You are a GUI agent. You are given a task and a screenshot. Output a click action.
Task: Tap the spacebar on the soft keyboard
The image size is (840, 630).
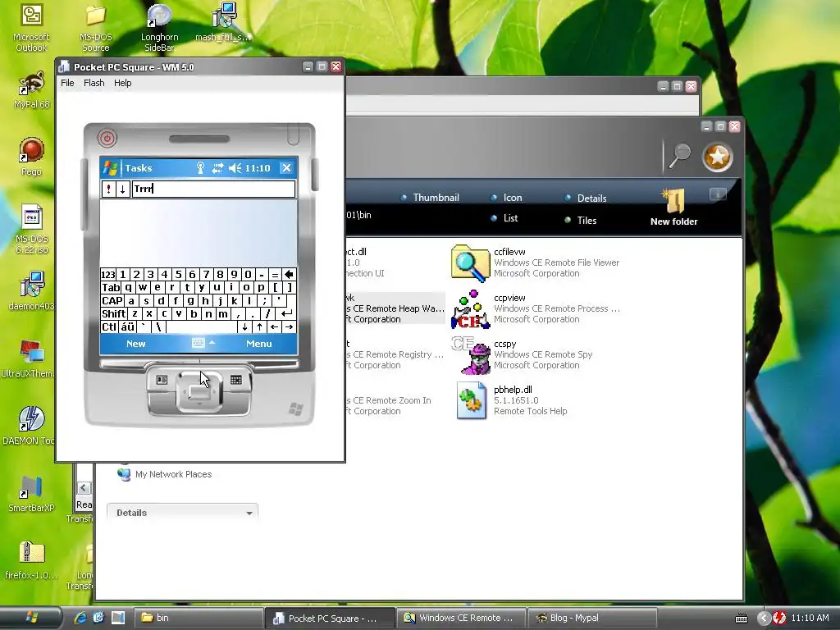pos(202,326)
